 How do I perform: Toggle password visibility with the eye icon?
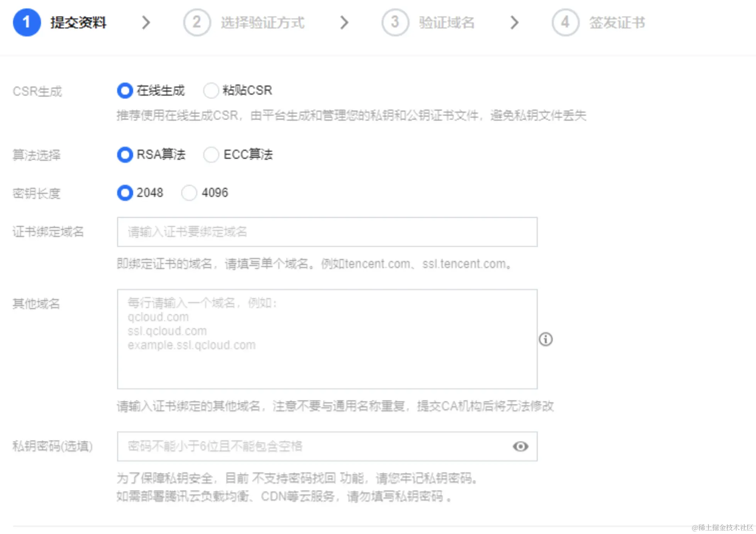tap(520, 447)
